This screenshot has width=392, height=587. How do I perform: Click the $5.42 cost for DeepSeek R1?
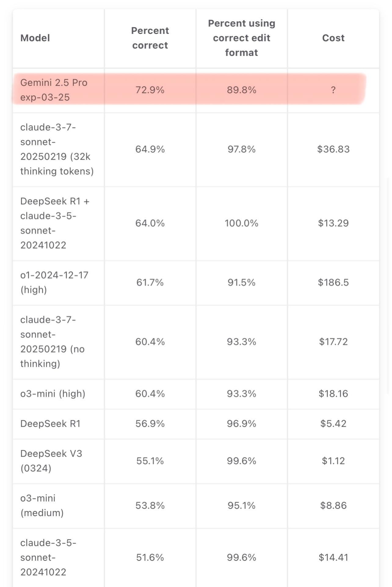pyautogui.click(x=333, y=424)
